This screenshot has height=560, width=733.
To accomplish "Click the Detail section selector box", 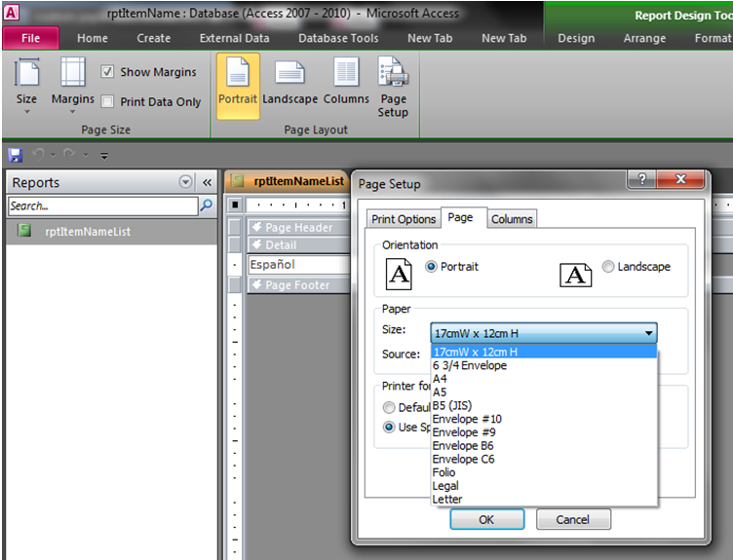I will (x=235, y=244).
